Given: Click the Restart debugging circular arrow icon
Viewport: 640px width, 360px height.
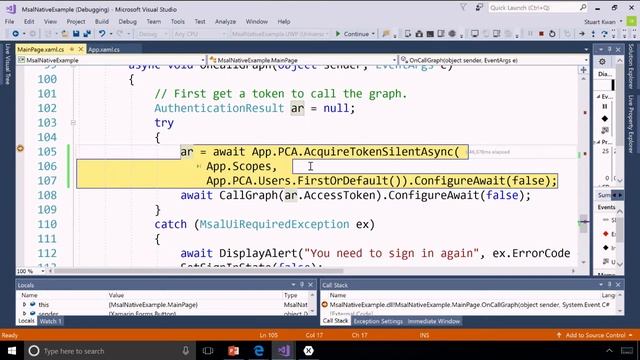Looking at the screenshot, I should click(x=552, y=34).
